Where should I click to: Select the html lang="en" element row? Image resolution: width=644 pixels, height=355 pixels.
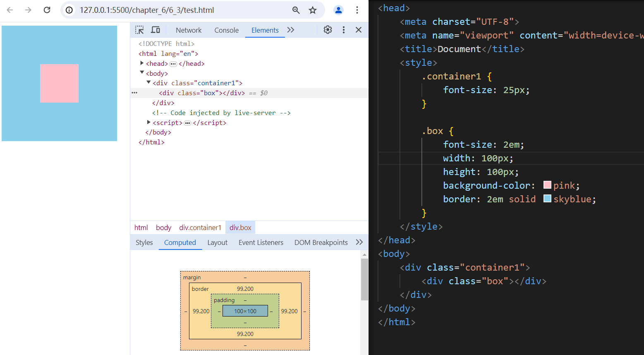(249, 53)
